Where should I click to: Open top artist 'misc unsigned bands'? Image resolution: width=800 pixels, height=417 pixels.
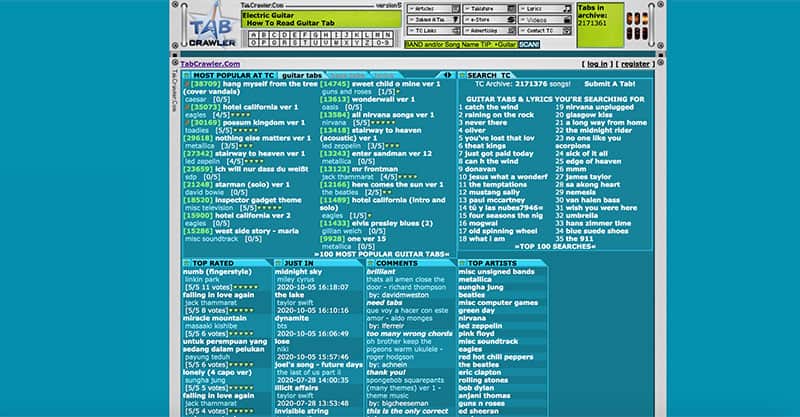tap(496, 272)
